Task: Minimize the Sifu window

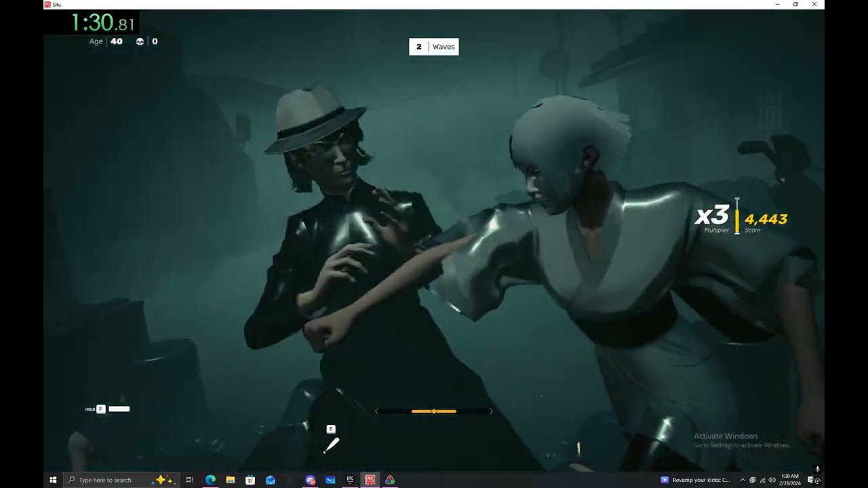Action: click(x=777, y=5)
